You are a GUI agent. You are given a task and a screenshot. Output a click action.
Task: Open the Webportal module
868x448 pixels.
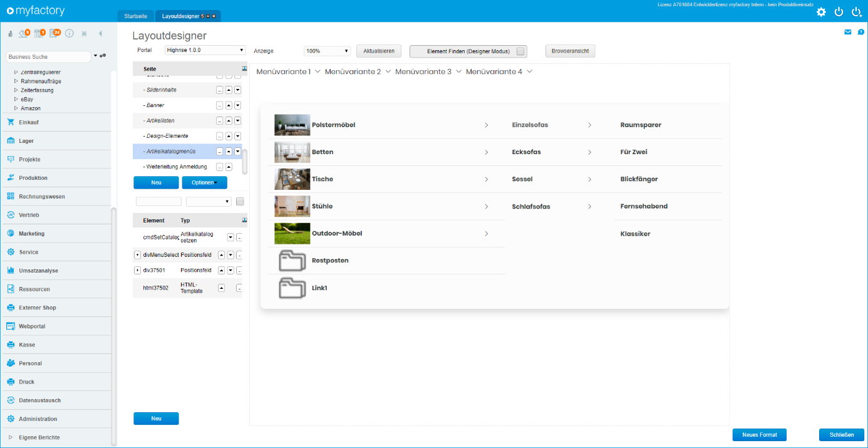(56, 326)
